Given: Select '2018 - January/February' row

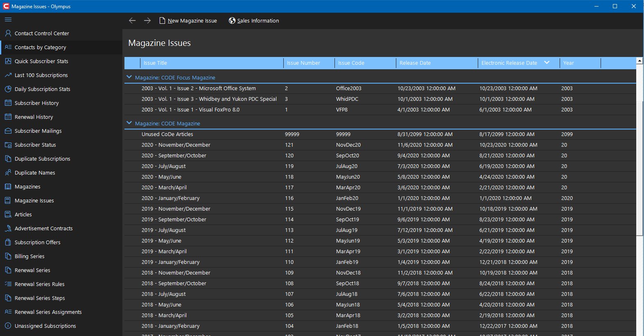Looking at the screenshot, I should tap(380, 326).
